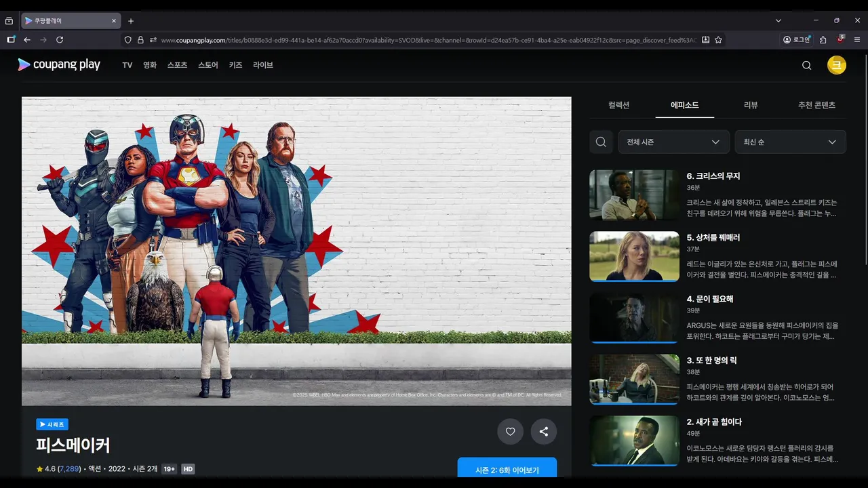Open the 최신 순 sort dropdown
This screenshot has width=868, height=488.
tap(791, 142)
